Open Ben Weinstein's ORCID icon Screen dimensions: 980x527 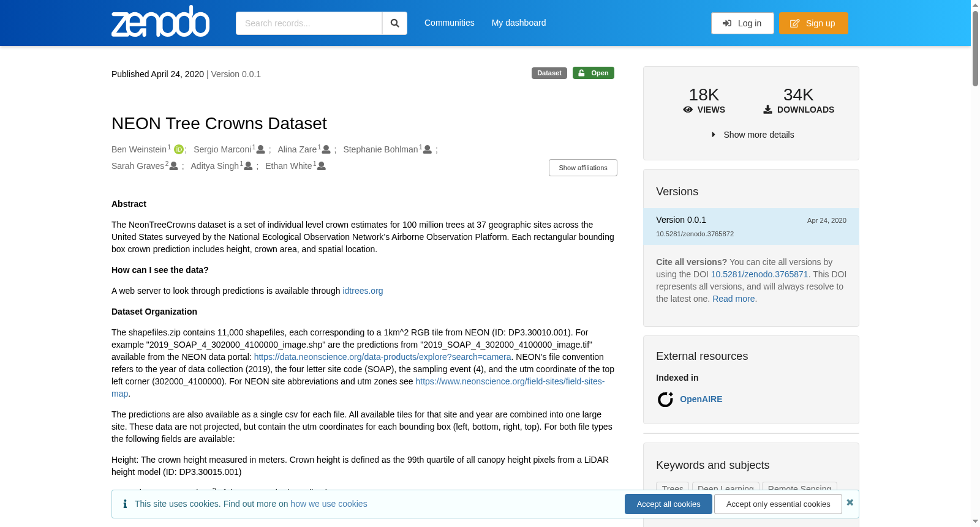[x=179, y=149]
